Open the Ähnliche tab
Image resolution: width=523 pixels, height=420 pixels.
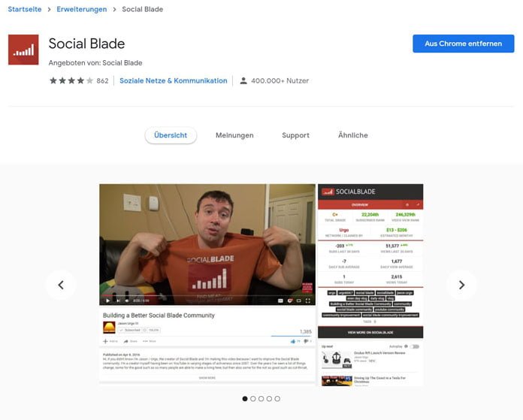coord(352,135)
